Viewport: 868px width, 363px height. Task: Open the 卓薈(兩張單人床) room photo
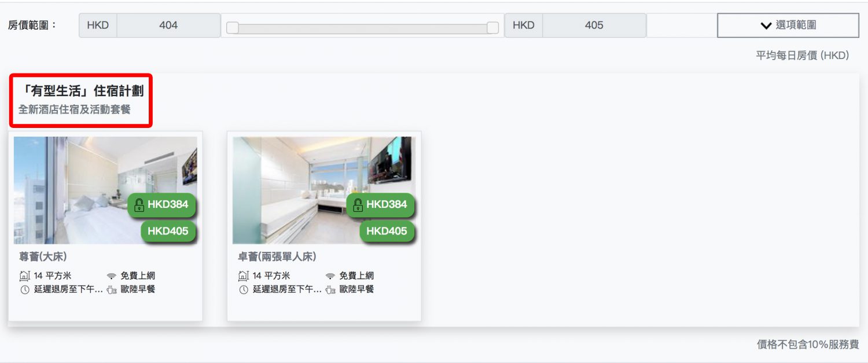(x=324, y=190)
